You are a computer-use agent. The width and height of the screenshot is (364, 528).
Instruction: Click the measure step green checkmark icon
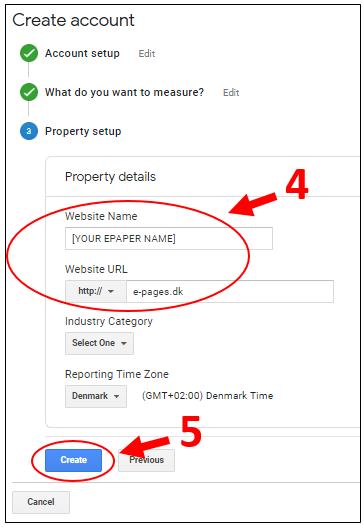pyautogui.click(x=29, y=92)
